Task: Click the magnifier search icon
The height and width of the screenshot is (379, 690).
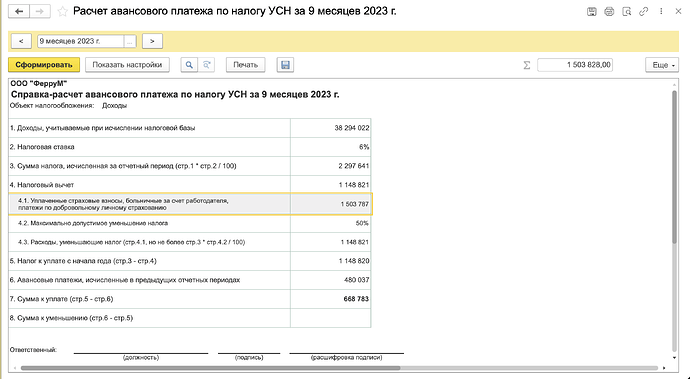Action: [x=189, y=65]
